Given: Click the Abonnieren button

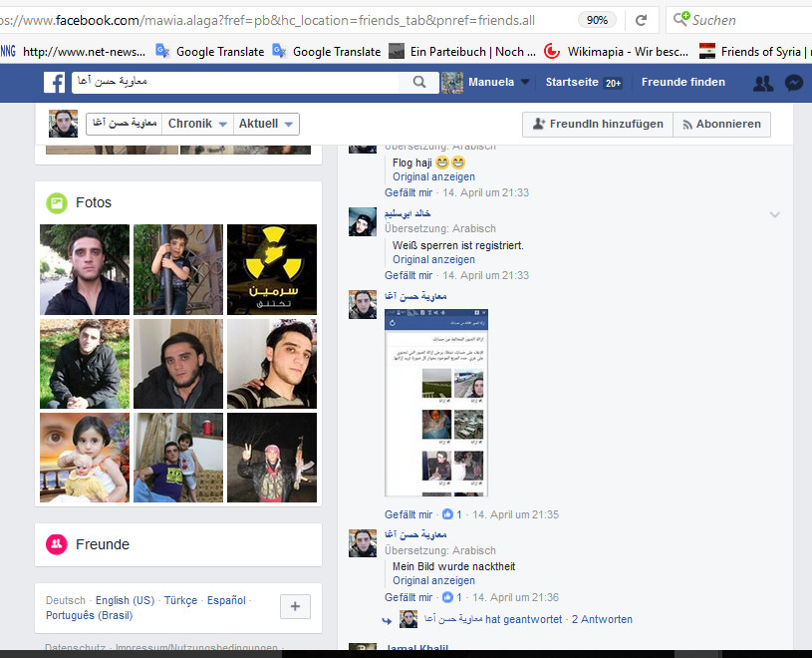Looking at the screenshot, I should click(721, 124).
